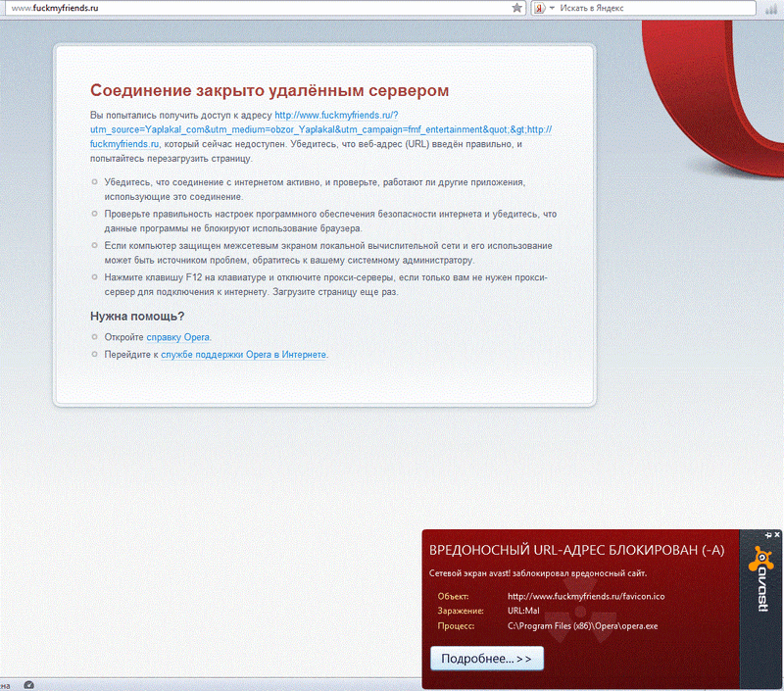Open the search engine dropdown arrow
The height and width of the screenshot is (691, 784).
pos(552,8)
